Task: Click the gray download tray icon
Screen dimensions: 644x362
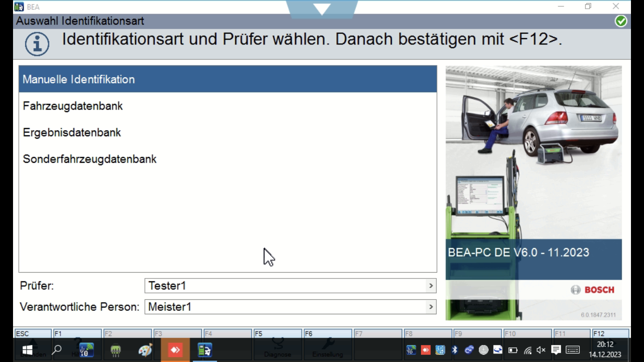Action: (483, 350)
